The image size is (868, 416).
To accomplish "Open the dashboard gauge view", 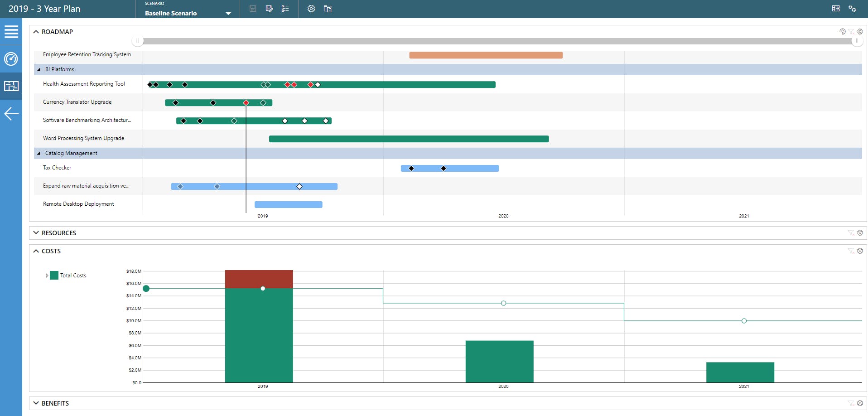I will [x=11, y=59].
